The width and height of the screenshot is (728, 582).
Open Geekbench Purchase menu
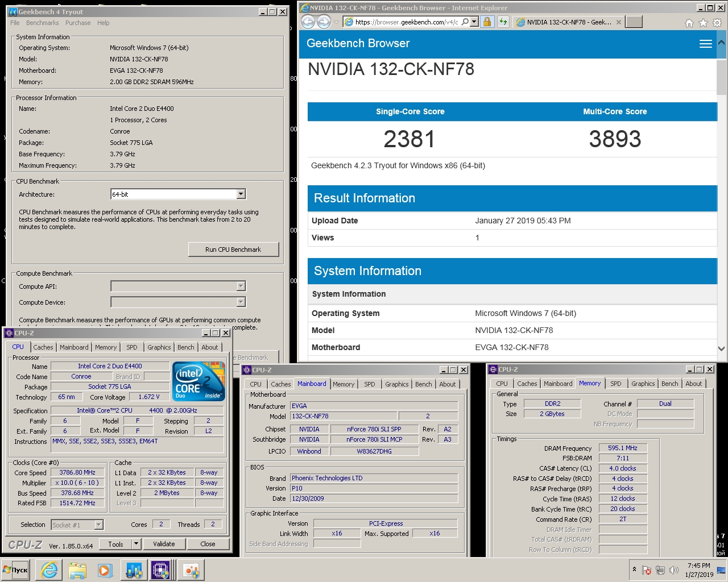[78, 23]
